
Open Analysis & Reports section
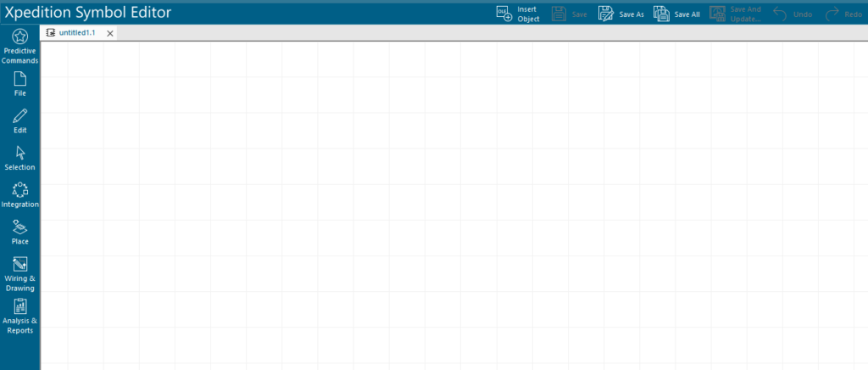[x=19, y=316]
